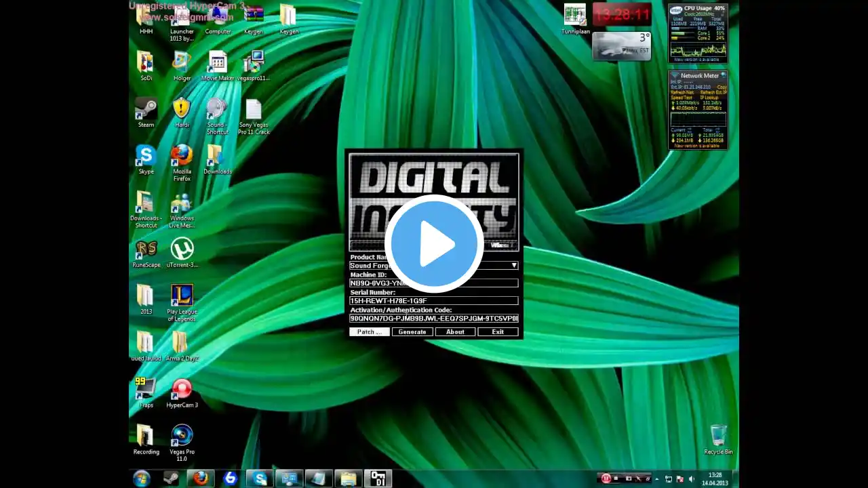Open the Steam desktop shortcut
Image resolution: width=868 pixels, height=488 pixels.
tap(146, 109)
